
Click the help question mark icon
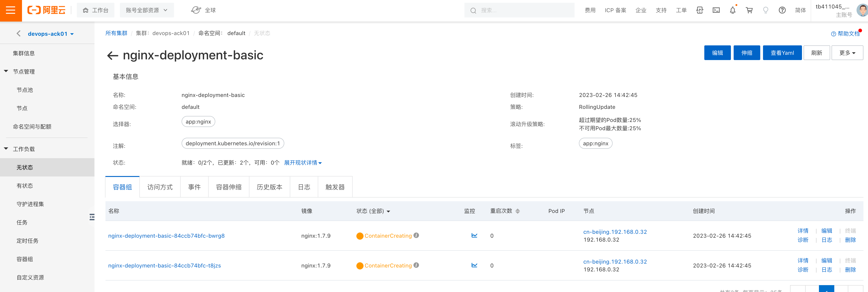click(x=782, y=11)
